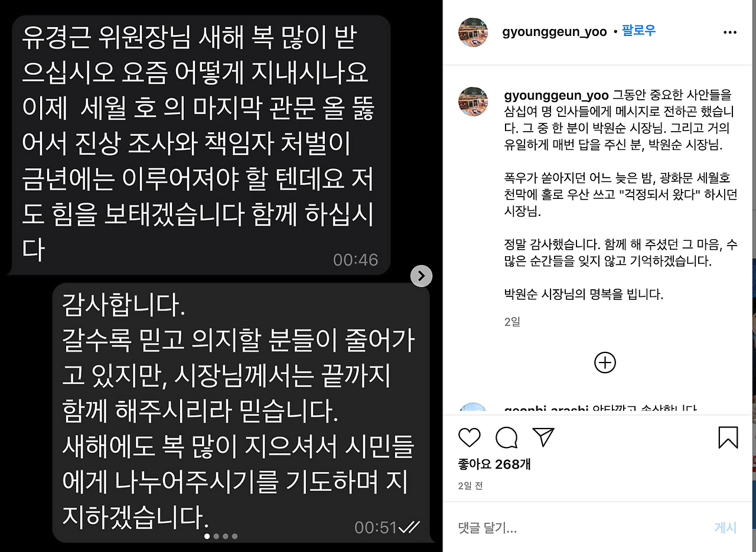The width and height of the screenshot is (756, 552).
Task: Open geonhi_arashi commenter avatar
Action: pyautogui.click(x=473, y=407)
